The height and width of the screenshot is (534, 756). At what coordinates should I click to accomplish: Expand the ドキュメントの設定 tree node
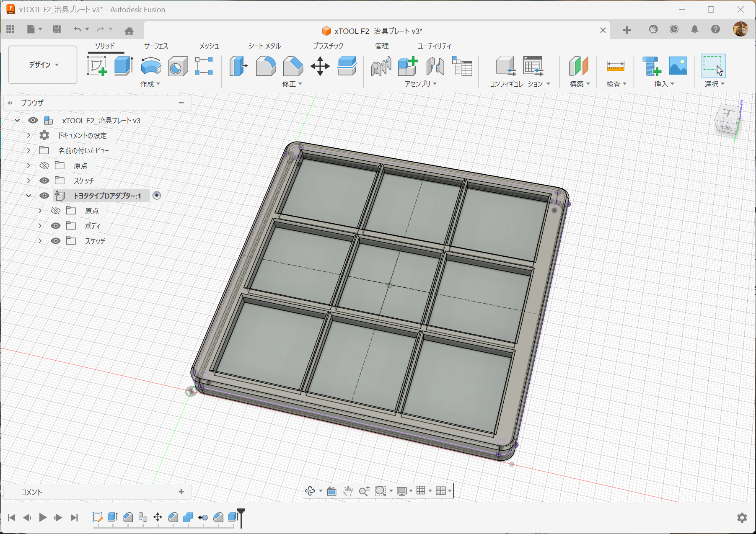point(28,135)
